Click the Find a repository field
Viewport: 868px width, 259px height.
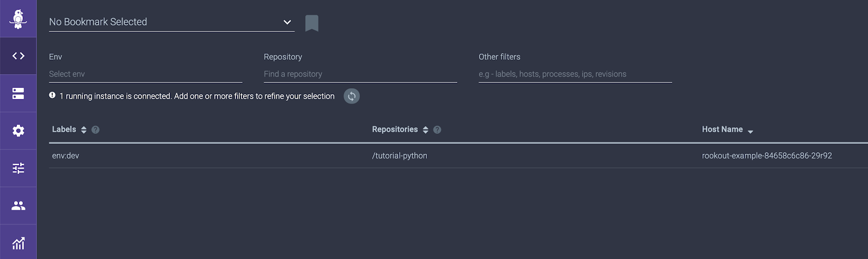360,74
